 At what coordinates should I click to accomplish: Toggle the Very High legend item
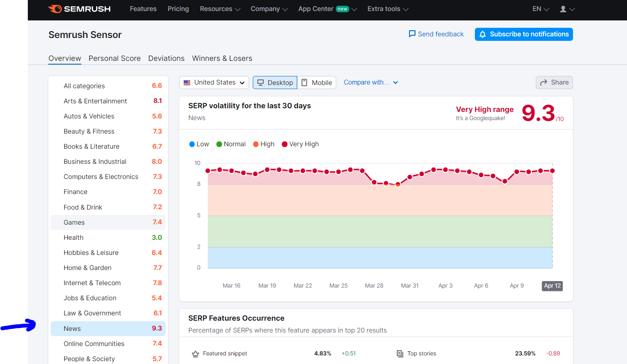300,144
